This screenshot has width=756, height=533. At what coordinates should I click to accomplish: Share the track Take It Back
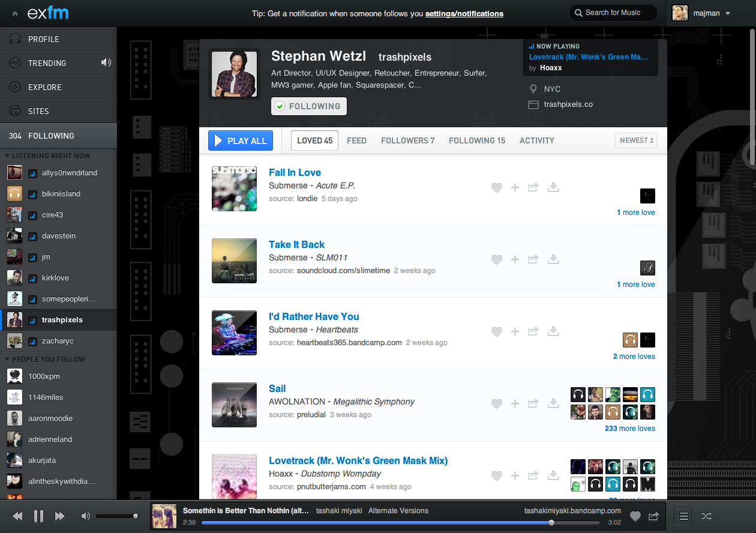[533, 260]
